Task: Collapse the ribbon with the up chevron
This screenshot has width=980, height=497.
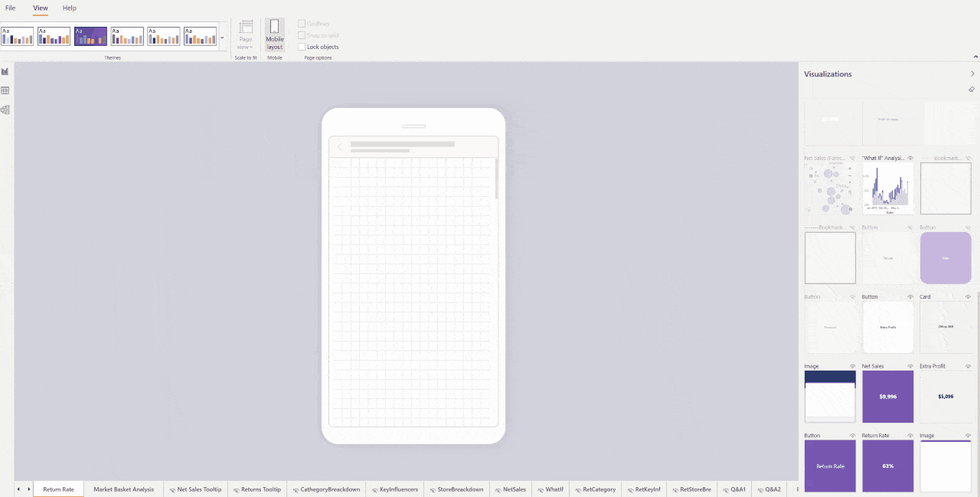Action: [x=975, y=57]
